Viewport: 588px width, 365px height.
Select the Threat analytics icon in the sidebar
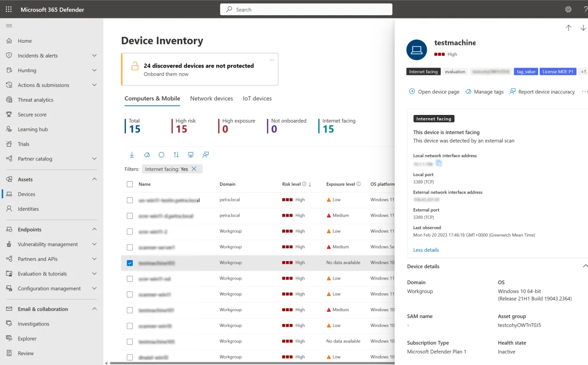point(9,99)
